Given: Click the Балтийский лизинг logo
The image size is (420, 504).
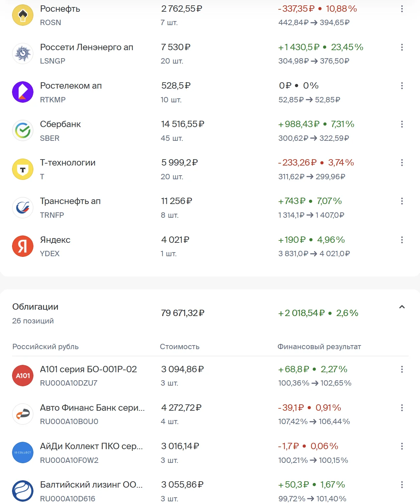Looking at the screenshot, I should tap(23, 491).
